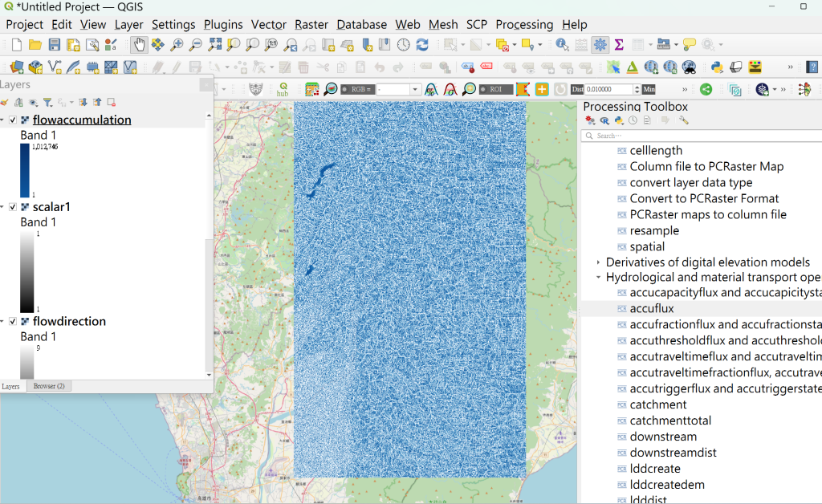
Task: Create a new project with the blank page icon
Action: (x=16, y=44)
